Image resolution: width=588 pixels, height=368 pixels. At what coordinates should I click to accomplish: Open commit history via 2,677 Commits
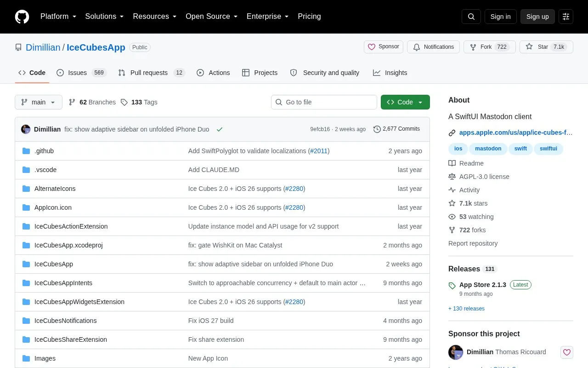point(397,129)
